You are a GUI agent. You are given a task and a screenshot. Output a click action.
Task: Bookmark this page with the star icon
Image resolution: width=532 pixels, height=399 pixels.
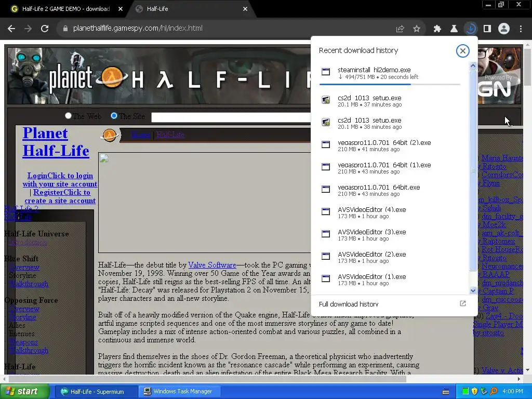(x=417, y=29)
